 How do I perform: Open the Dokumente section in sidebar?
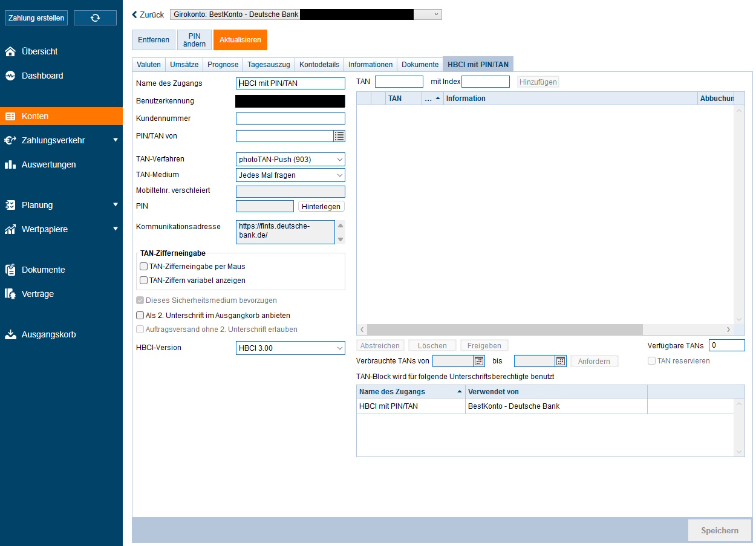tap(43, 270)
